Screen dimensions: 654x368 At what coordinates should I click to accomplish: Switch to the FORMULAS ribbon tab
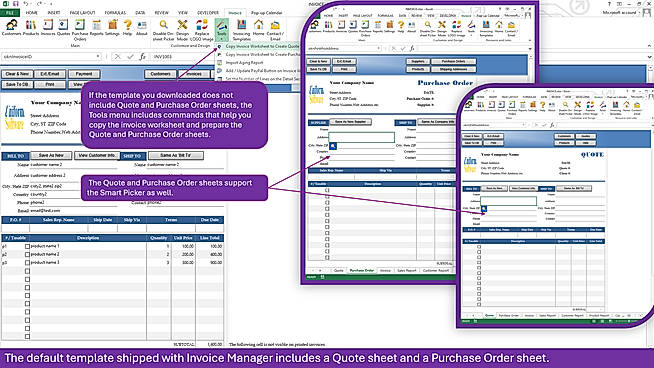tap(115, 13)
